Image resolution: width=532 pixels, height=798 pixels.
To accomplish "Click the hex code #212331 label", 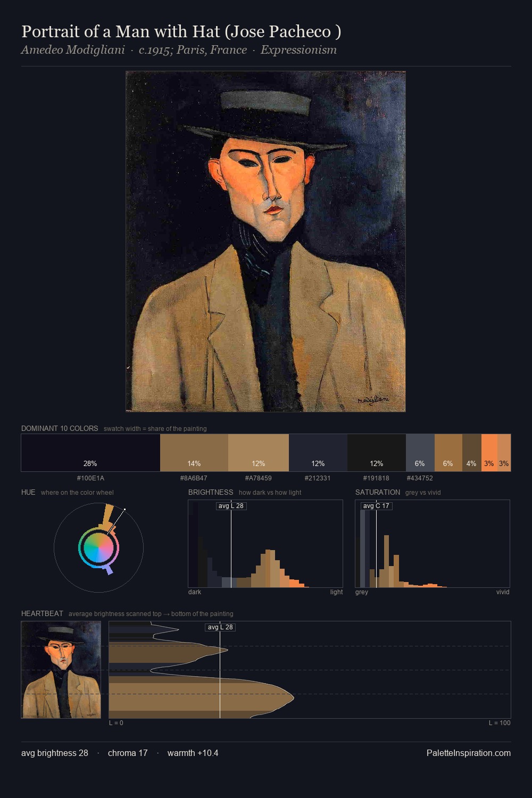I will click(318, 478).
